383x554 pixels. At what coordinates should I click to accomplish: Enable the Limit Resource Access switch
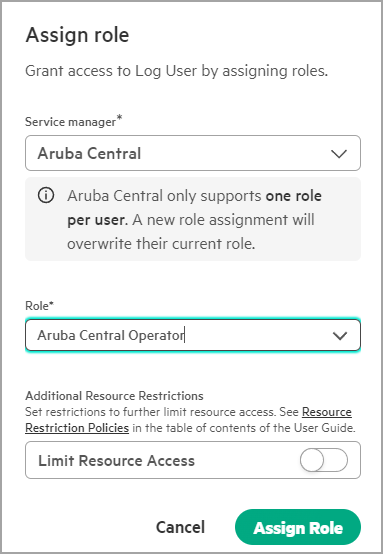pyautogui.click(x=324, y=460)
